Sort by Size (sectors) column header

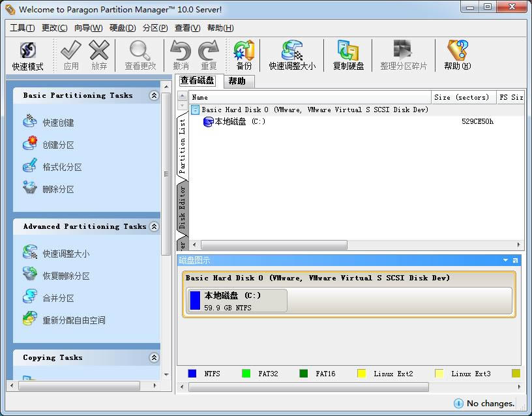point(464,97)
